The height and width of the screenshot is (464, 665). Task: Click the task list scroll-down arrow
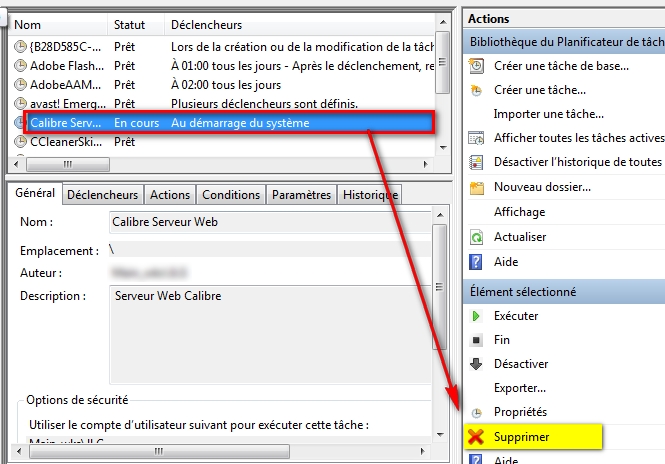443,148
